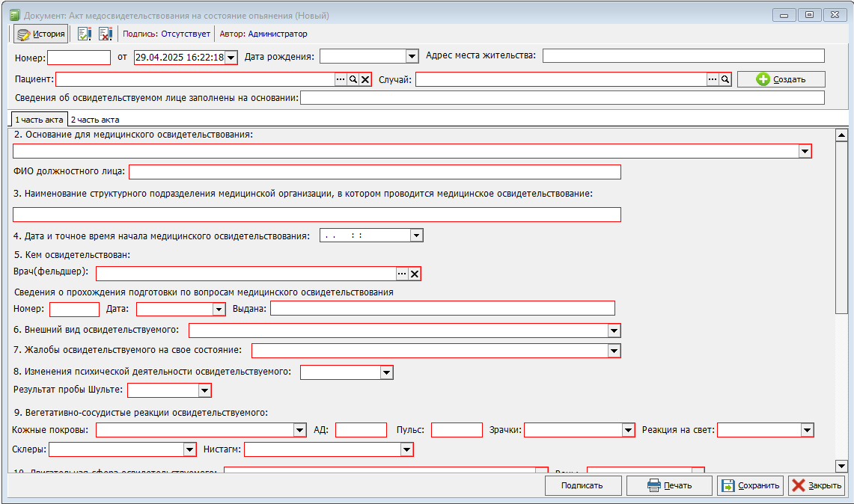Click the scrollbar down arrow

(841, 466)
